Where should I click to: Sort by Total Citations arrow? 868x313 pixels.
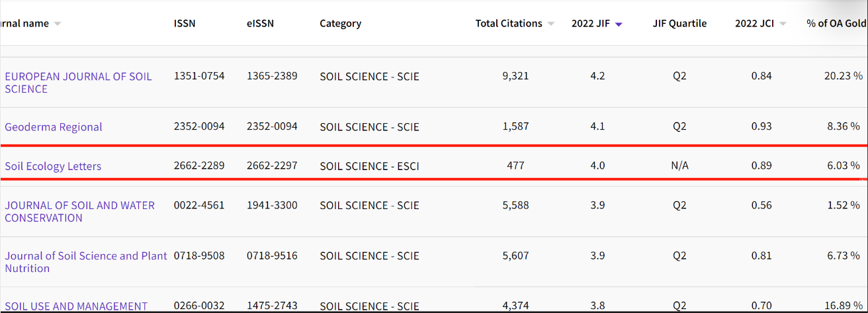[x=550, y=24]
